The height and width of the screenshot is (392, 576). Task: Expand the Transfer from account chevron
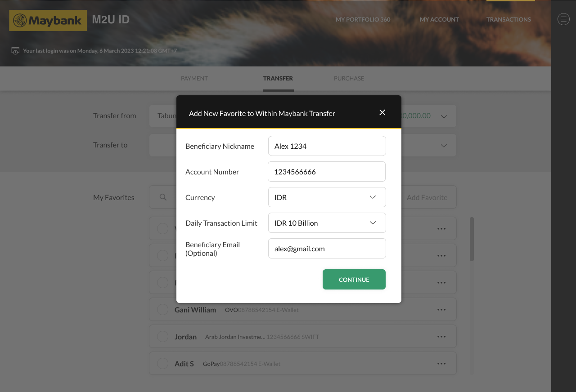(x=443, y=116)
